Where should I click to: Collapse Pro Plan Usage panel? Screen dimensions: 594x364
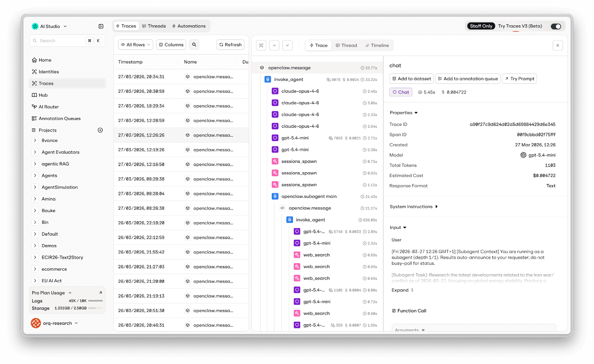(70, 293)
